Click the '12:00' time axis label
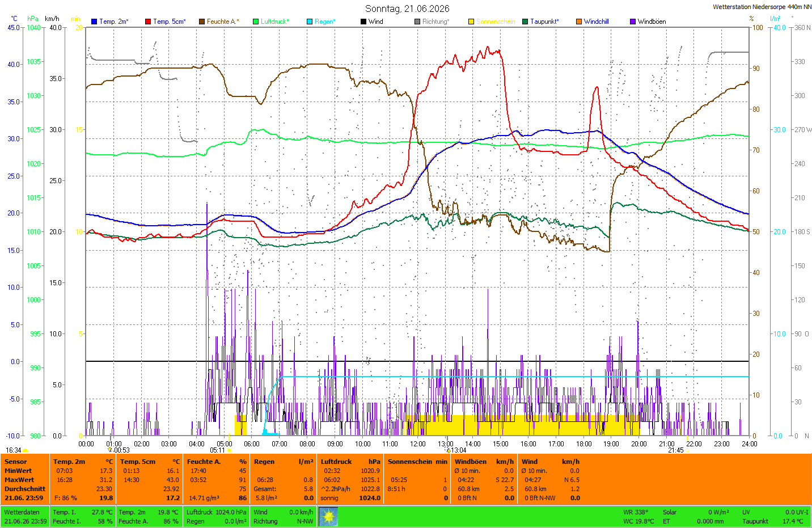The height and width of the screenshot is (528, 812). (x=418, y=444)
